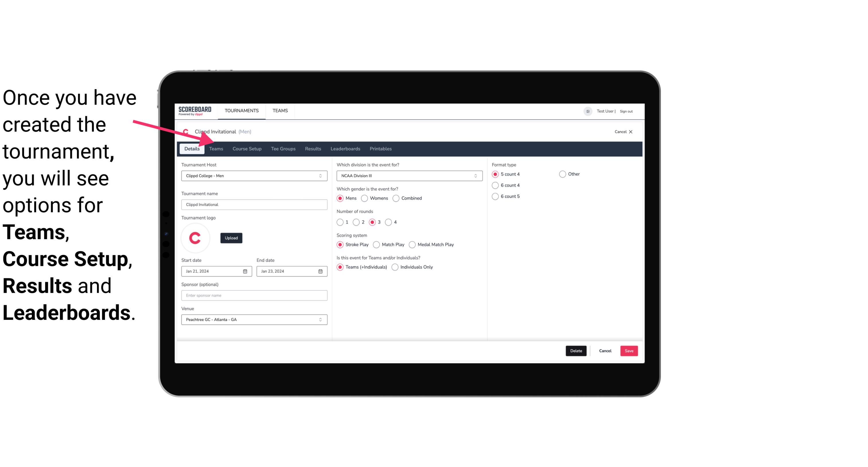Screen dimensions: 868x467
Task: Open the division dropdown for NCAA
Action: pos(407,176)
